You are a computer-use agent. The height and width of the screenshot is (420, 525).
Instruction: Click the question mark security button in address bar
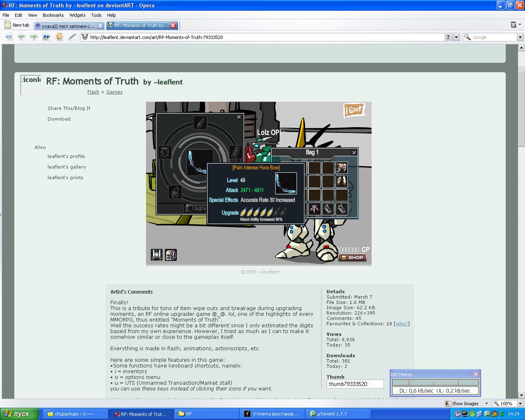pyautogui.click(x=448, y=37)
